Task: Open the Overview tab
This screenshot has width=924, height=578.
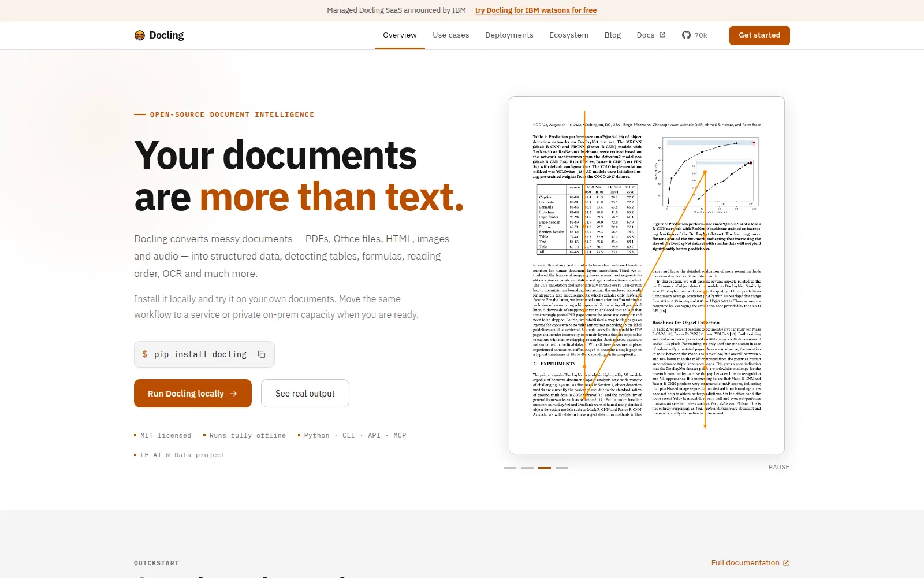Action: (400, 35)
